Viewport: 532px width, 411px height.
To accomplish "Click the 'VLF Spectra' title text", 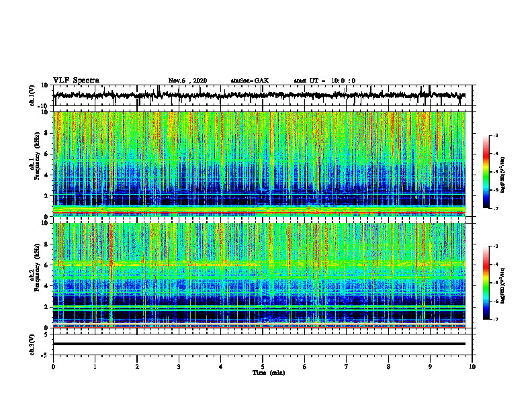I will point(76,81).
